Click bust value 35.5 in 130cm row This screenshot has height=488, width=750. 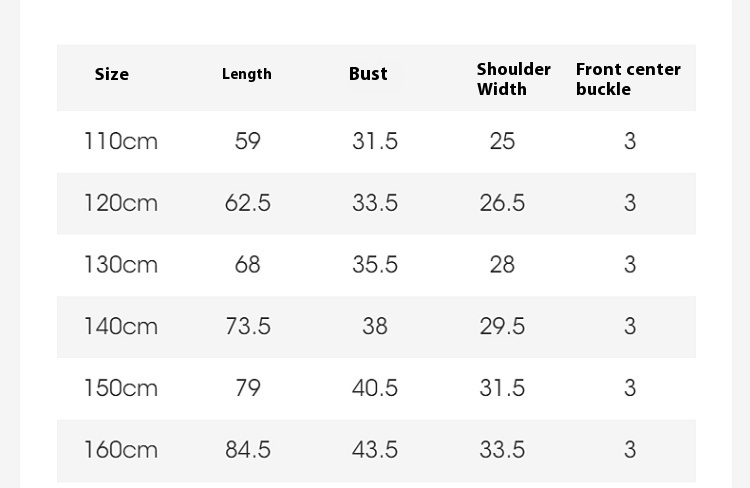(x=375, y=265)
